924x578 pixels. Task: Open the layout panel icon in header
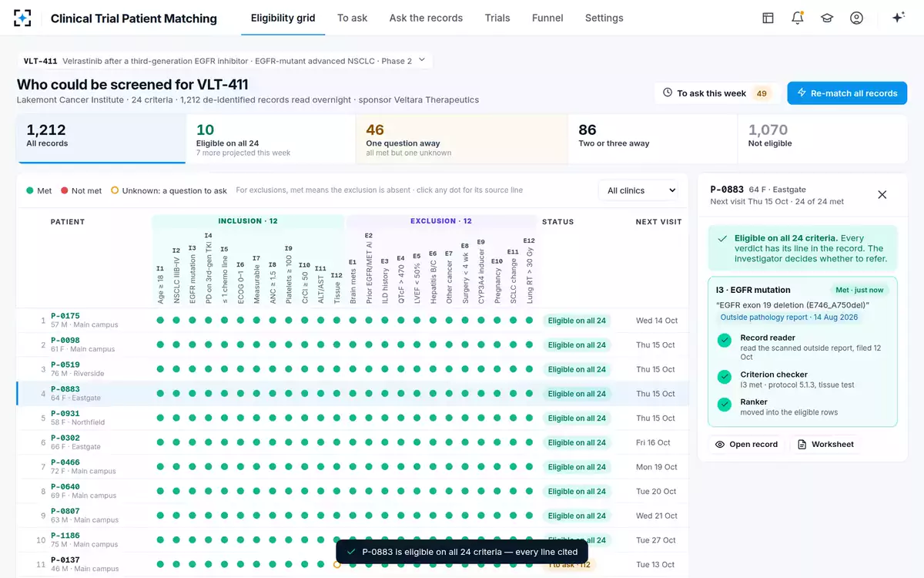click(x=768, y=18)
